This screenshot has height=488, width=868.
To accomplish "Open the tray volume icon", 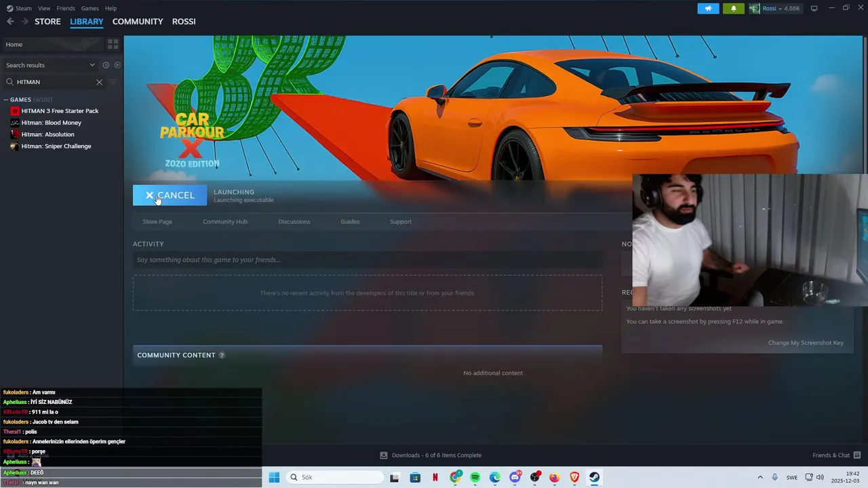I will [820, 477].
